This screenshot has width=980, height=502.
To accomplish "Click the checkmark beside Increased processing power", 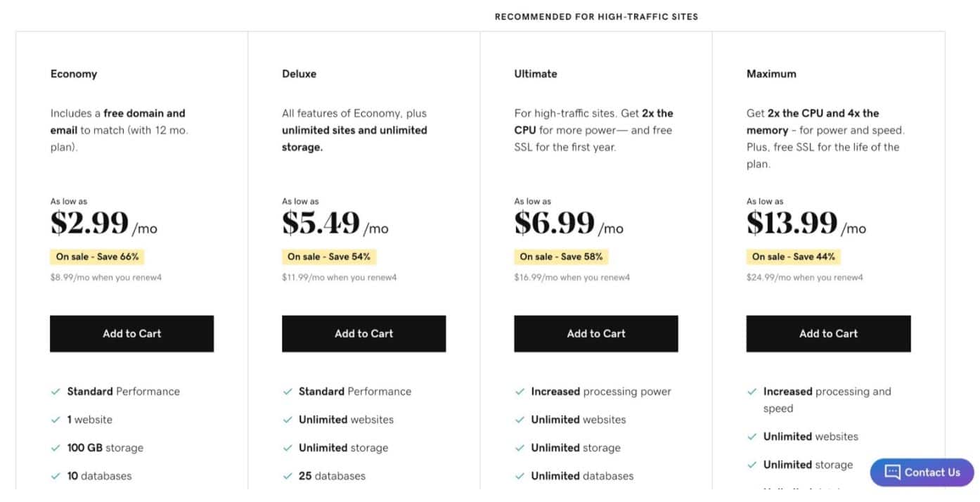I will coord(520,392).
